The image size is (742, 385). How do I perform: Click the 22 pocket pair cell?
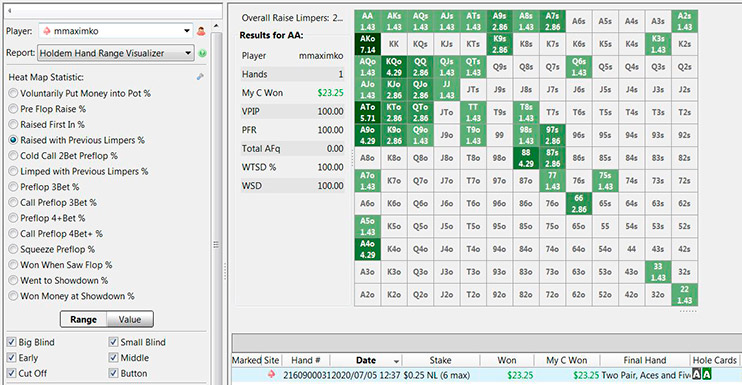[685, 295]
